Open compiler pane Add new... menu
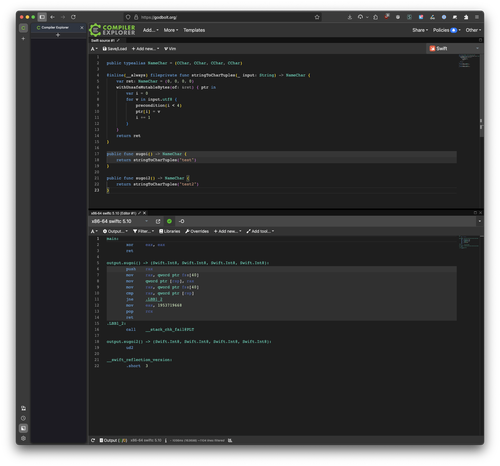This screenshot has width=500, height=466. point(227,231)
